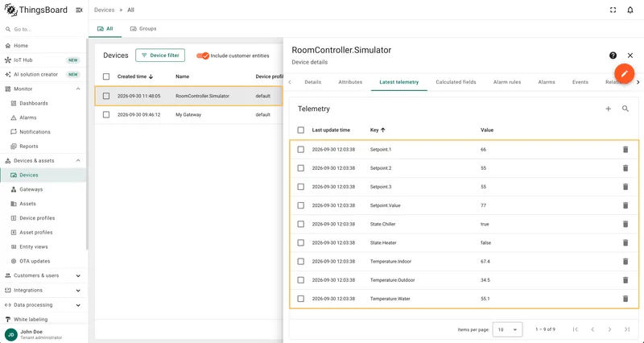Go to first page of telemetry
Viewport: 644px width, 343px height.
pyautogui.click(x=576, y=329)
